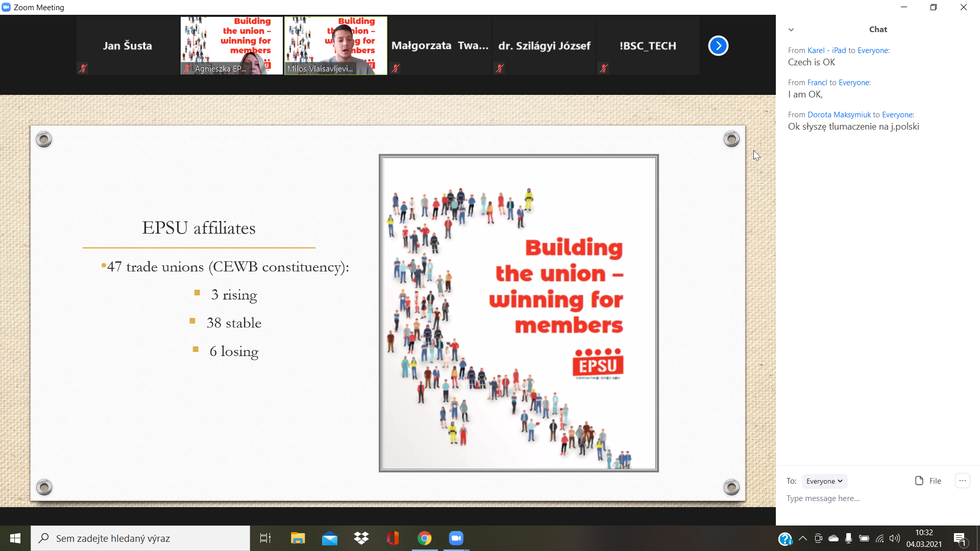Click microphone tray icon
Screen dimensions: 980x551
(848, 538)
